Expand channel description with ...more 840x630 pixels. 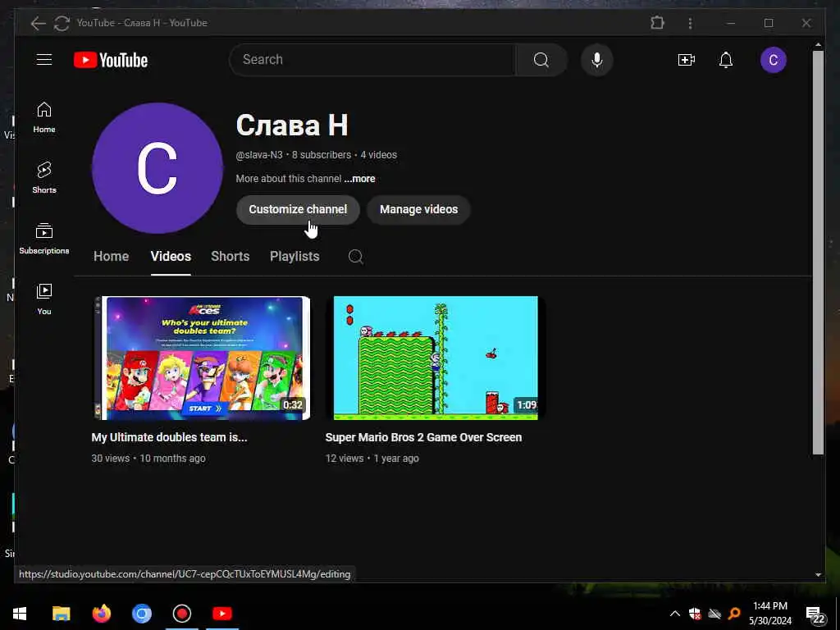tap(359, 179)
